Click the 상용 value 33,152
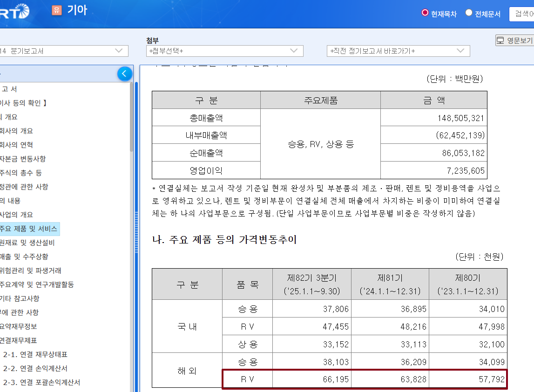Viewport: 534px width, 392px height. coord(336,345)
